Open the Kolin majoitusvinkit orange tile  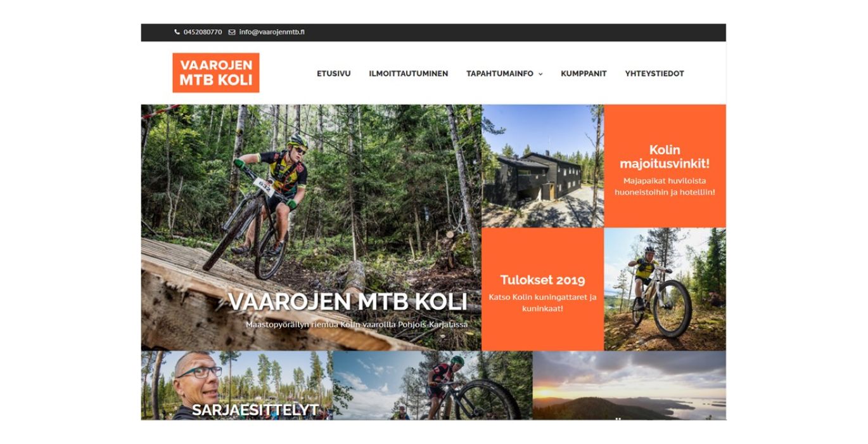(665, 166)
